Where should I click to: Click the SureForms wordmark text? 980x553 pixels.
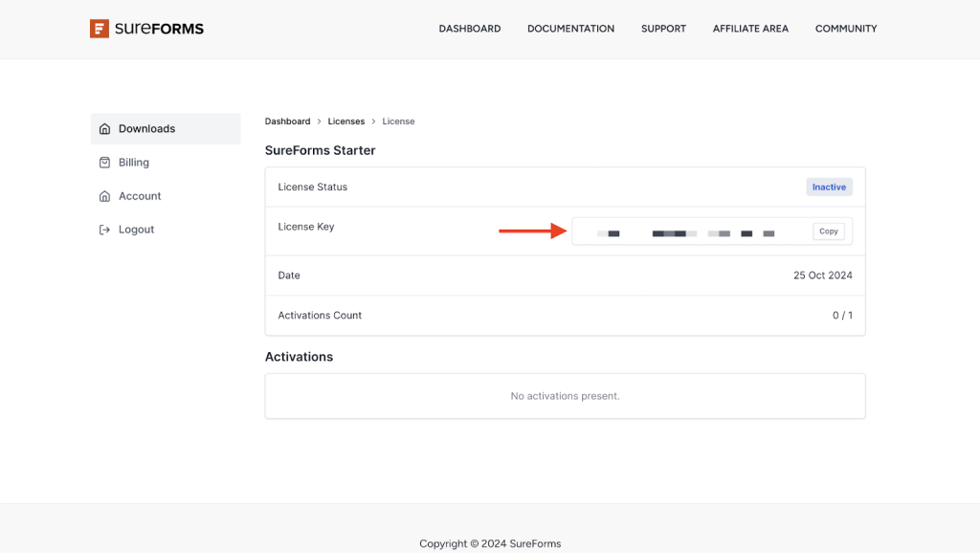pos(160,29)
